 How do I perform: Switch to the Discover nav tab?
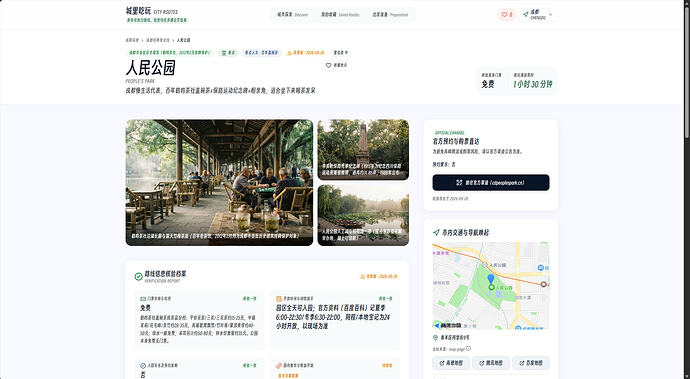(x=292, y=15)
